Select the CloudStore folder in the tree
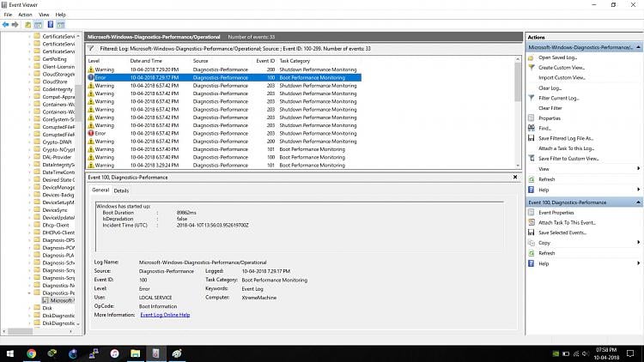The width and height of the screenshot is (644, 362). (x=55, y=81)
